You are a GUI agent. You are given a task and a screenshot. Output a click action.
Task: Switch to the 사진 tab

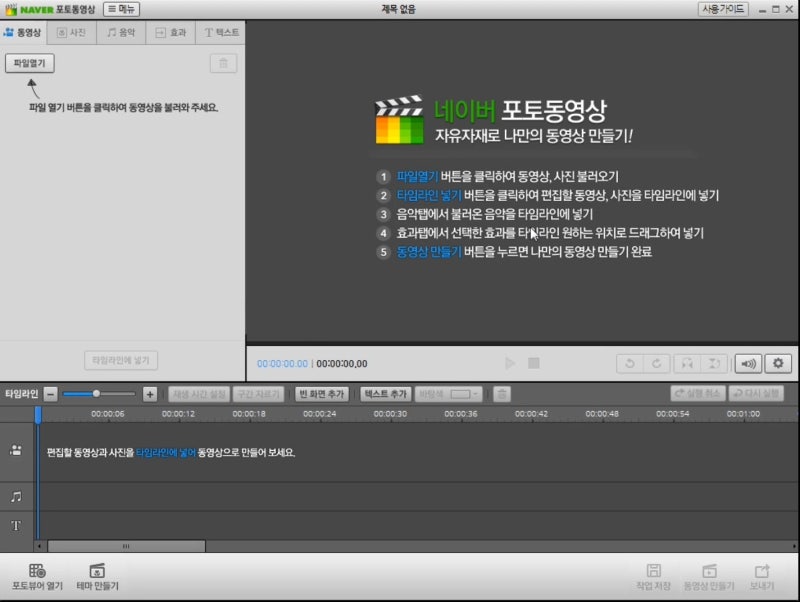pos(71,33)
